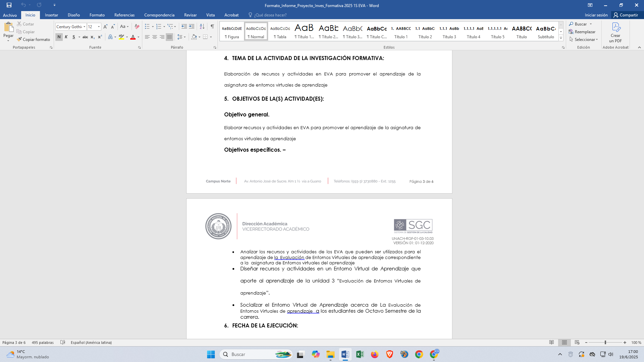Open the borders dropdown arrow
The height and width of the screenshot is (362, 644).
click(211, 37)
